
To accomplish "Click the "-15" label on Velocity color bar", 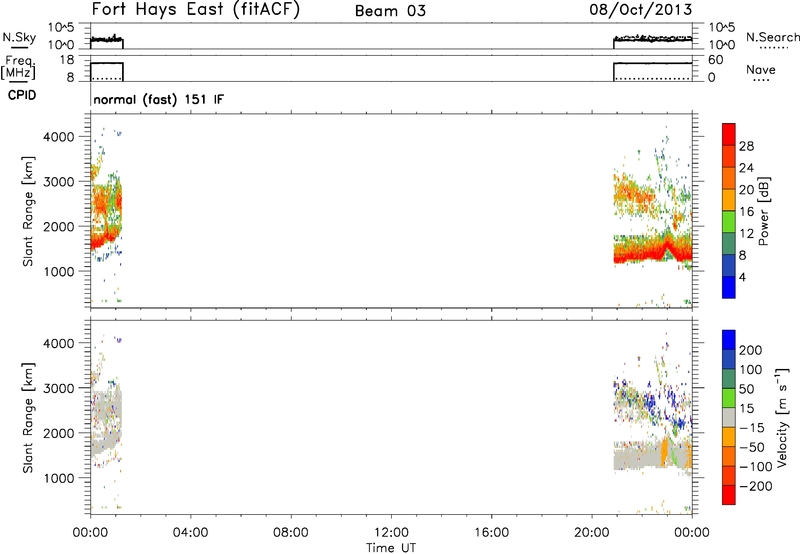I will pos(752,427).
